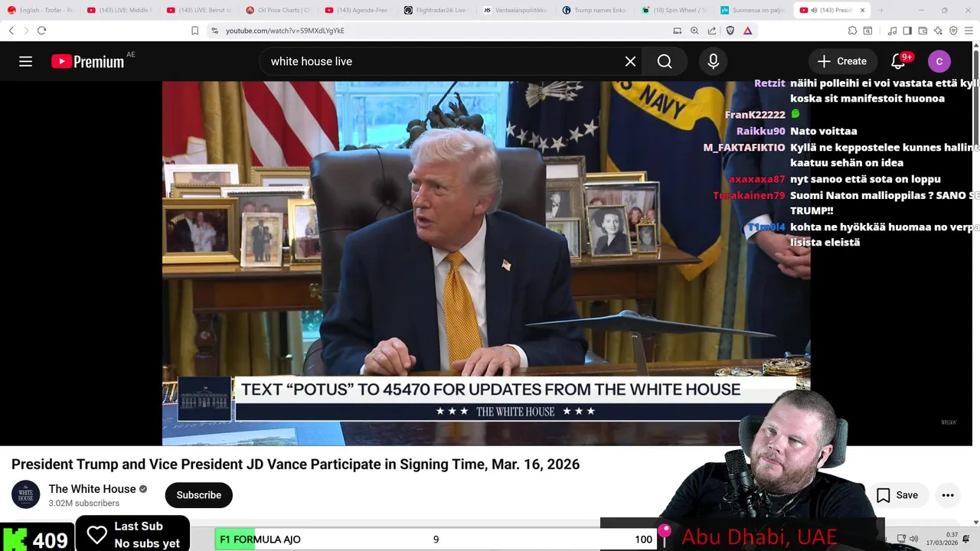Go forward in browser history
This screenshot has width=980, height=551.
(26, 31)
